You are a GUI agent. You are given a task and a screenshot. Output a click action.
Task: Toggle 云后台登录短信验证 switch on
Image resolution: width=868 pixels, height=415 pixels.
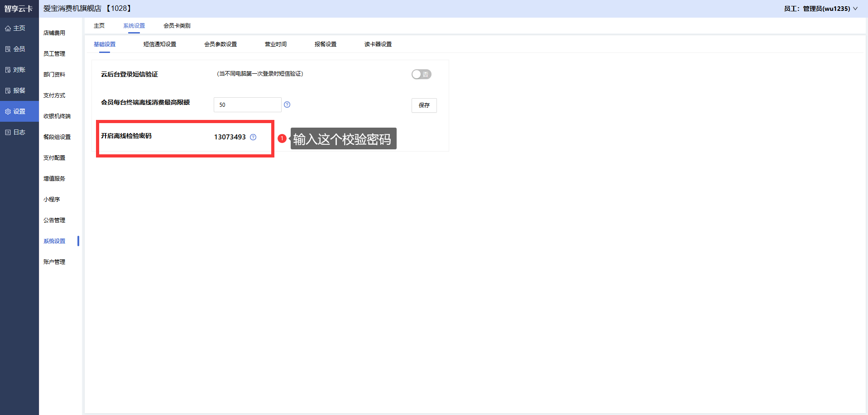(421, 74)
